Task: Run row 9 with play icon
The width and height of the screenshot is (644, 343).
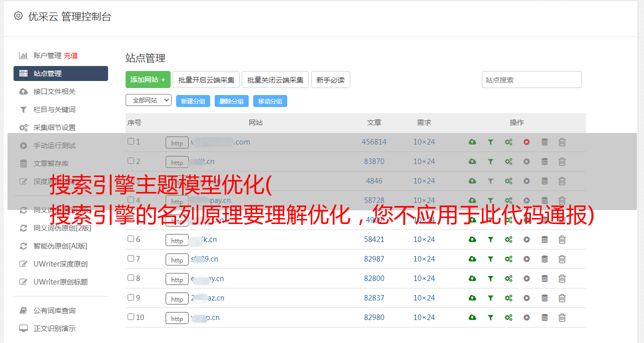Action: point(526,298)
